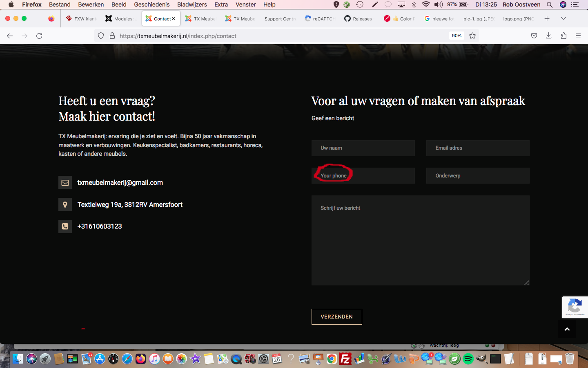Click the envelope icon beside the email address
This screenshot has height=368, width=588.
click(x=65, y=183)
